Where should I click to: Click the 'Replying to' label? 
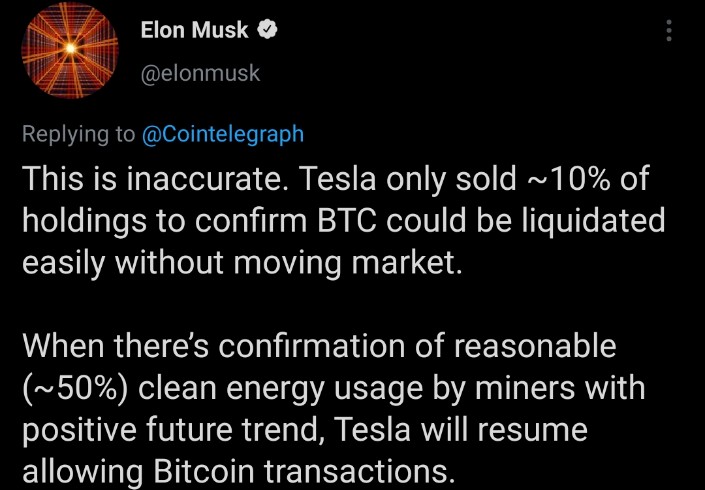(x=78, y=134)
